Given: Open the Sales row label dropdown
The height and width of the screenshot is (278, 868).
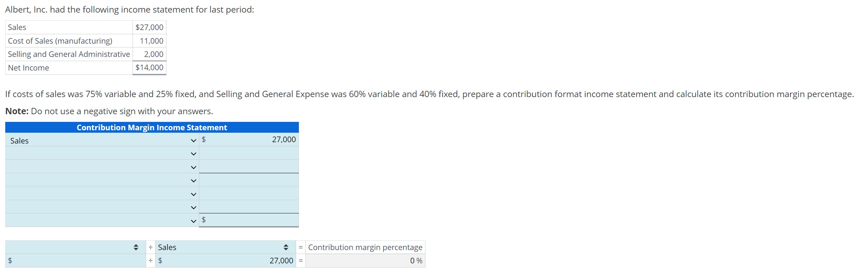Looking at the screenshot, I should pos(193,140).
